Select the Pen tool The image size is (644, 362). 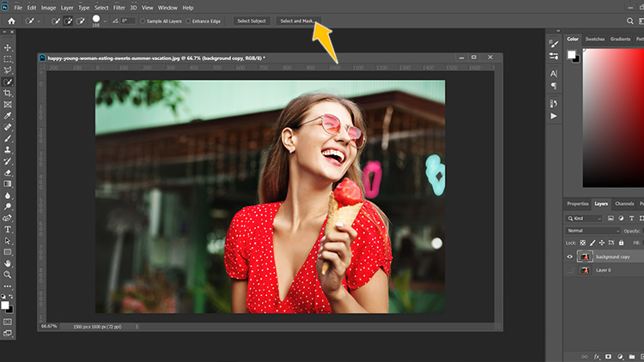pyautogui.click(x=8, y=218)
